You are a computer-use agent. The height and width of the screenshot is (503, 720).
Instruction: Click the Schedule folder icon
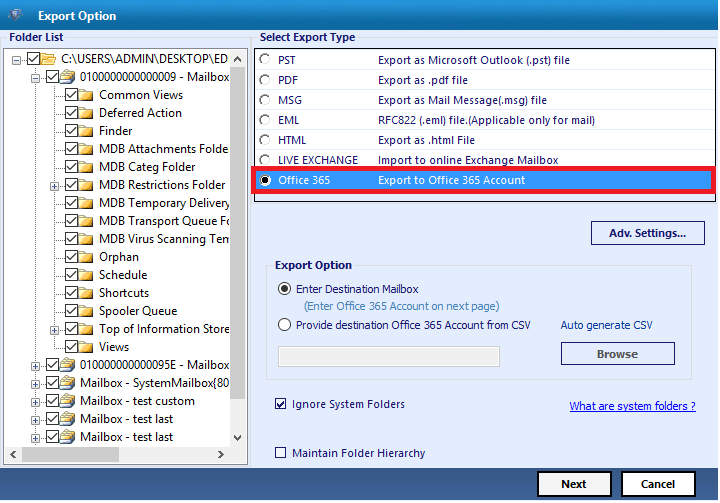(85, 275)
